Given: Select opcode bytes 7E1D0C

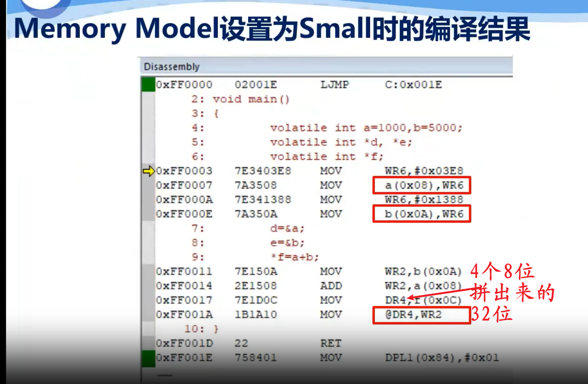Looking at the screenshot, I should pos(256,300).
